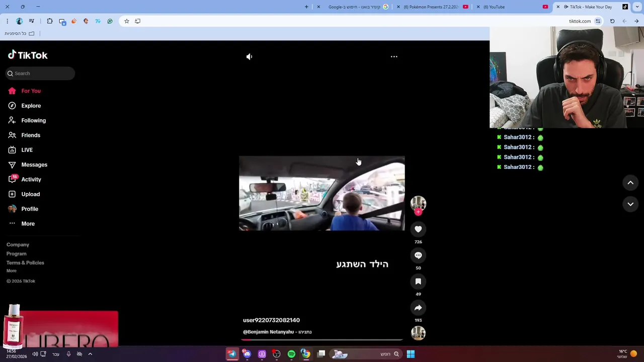644x362 pixels.
Task: Select the TikTok - Make Your Day tab
Action: coord(591,7)
